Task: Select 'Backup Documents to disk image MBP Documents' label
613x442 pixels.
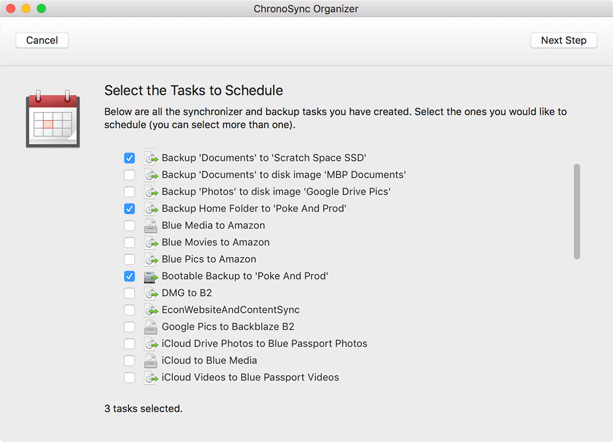Action: click(283, 175)
